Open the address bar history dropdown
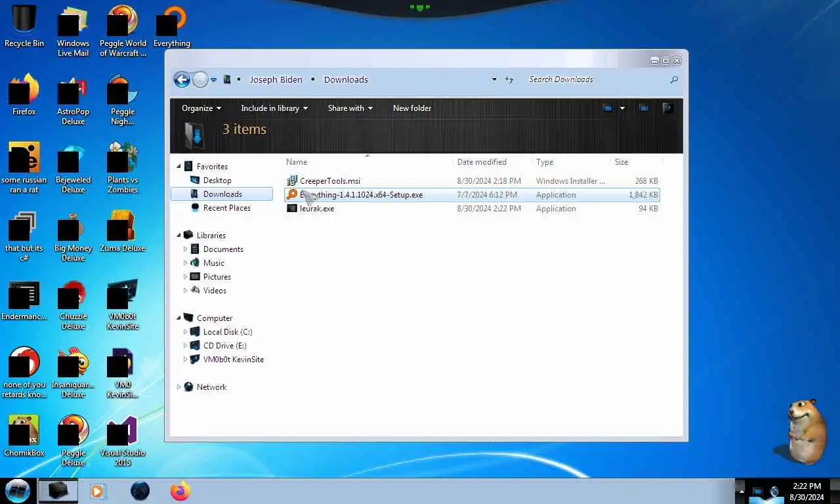The image size is (840, 504). [x=494, y=79]
